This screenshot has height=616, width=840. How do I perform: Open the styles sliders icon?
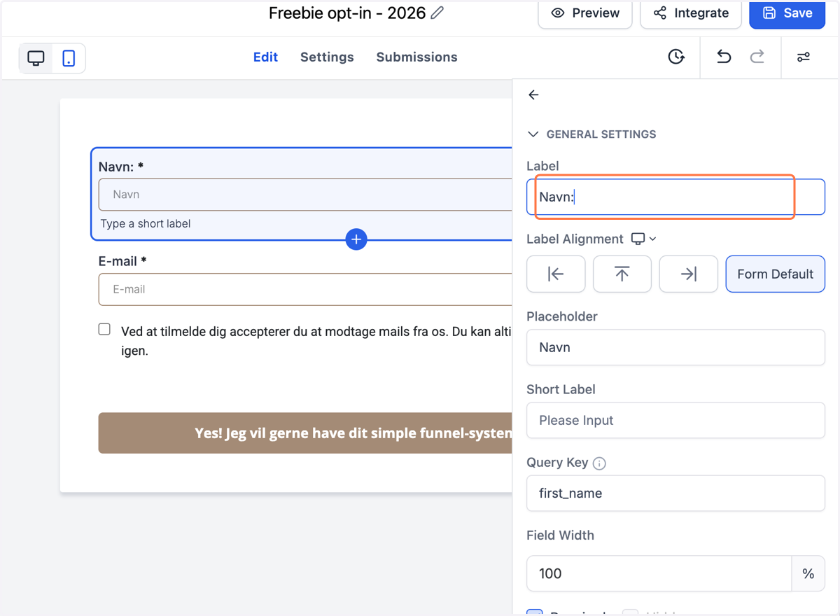804,57
